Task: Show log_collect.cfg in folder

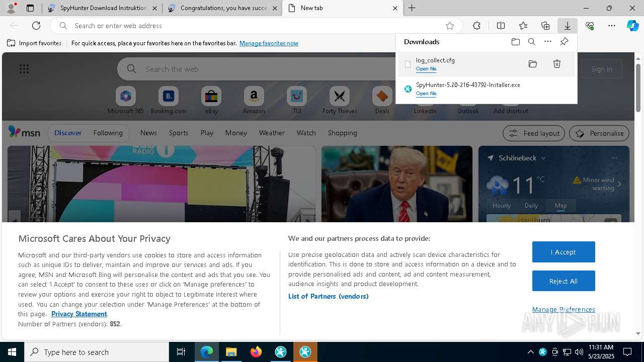Action: [533, 64]
